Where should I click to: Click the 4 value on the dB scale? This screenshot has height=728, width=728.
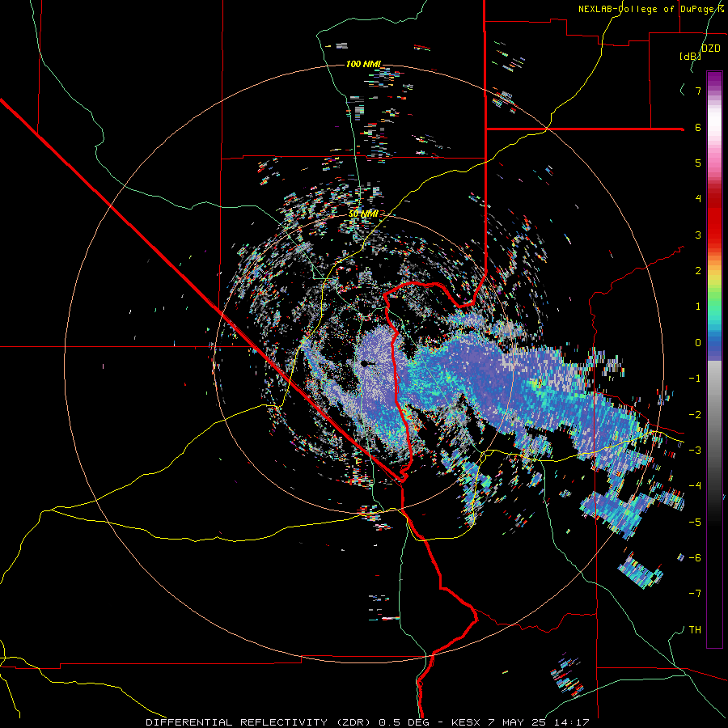pyautogui.click(x=698, y=199)
